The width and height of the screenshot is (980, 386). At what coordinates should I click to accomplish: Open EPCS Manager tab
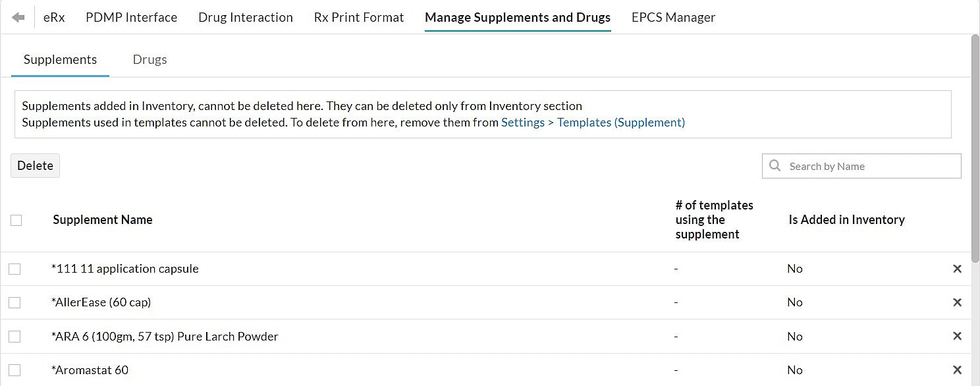click(x=673, y=18)
